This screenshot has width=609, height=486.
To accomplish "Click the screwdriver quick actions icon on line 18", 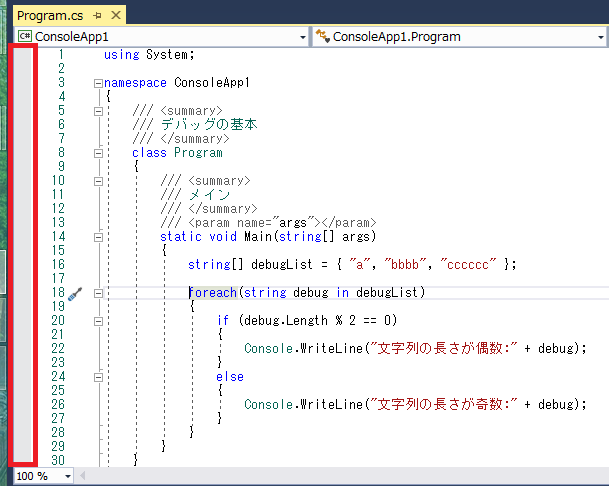I will tap(75, 294).
